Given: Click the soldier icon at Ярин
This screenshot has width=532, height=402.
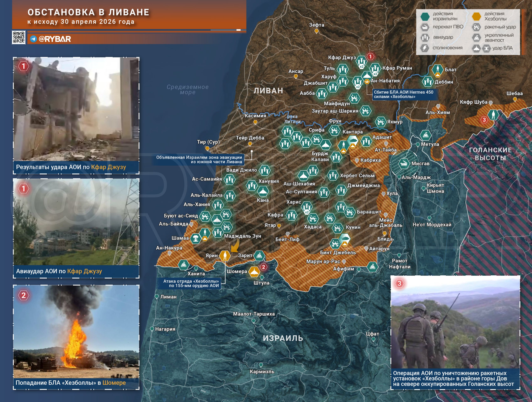Looking at the screenshot, I should coord(225,255).
